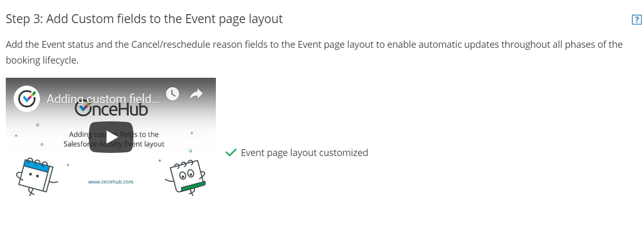Screen dimensions: 644x228
Task: Click the www.oncehub.com text in video
Action: tap(111, 182)
